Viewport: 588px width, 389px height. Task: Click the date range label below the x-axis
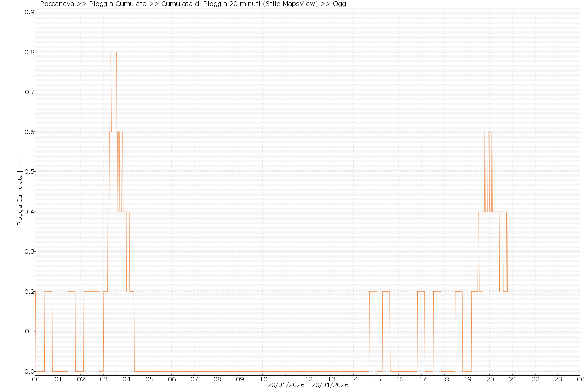click(x=308, y=385)
